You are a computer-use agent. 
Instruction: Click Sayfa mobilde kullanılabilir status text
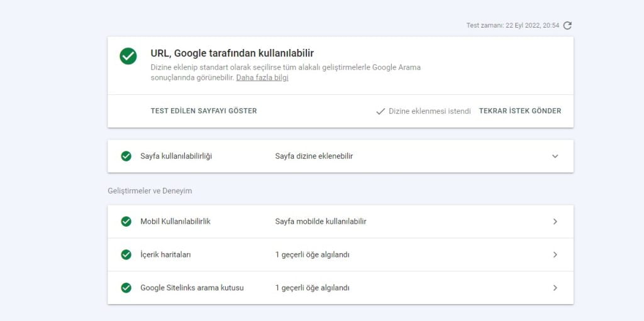[x=321, y=222]
